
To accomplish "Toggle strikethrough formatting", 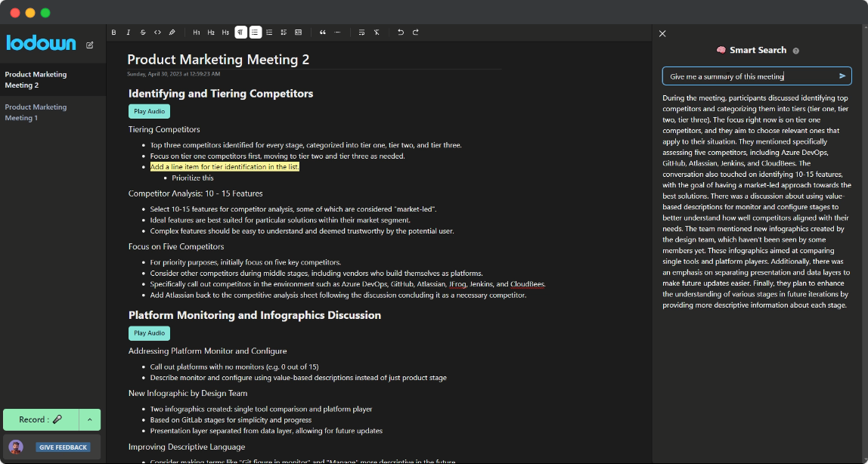I will pyautogui.click(x=143, y=32).
